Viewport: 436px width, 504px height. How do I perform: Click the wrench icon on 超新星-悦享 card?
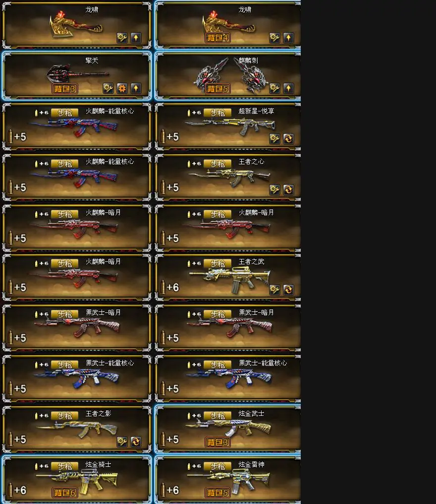pos(274,139)
